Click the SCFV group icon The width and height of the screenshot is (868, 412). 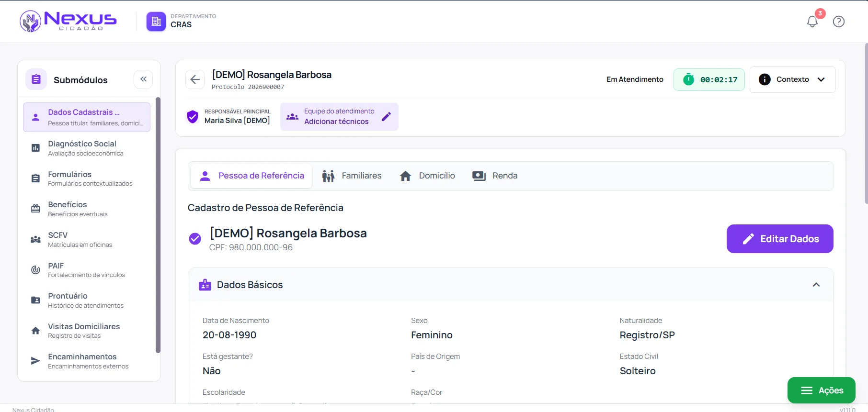pos(35,239)
